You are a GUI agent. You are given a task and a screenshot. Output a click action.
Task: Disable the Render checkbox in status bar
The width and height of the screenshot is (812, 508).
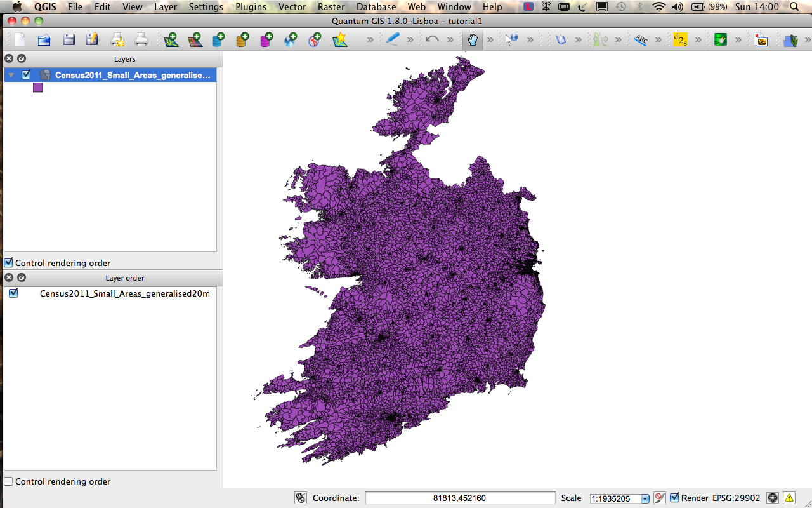point(674,498)
